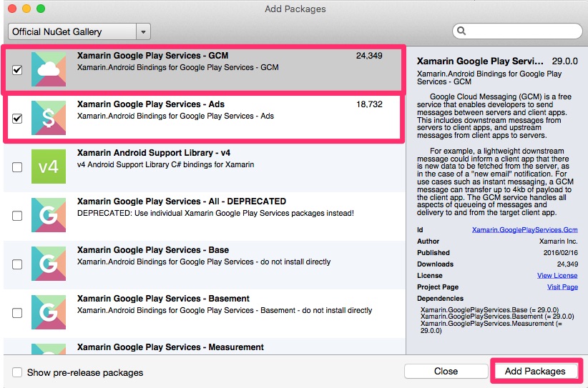Open the Visit Page project link

[562, 287]
